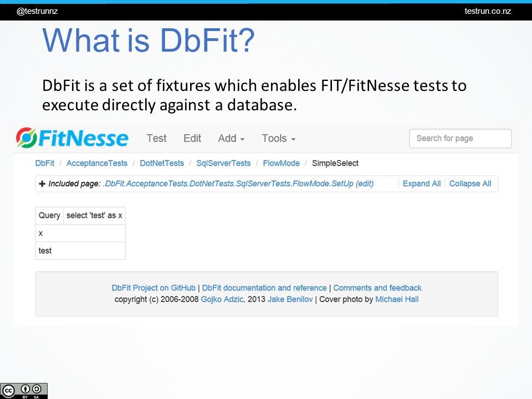Screen dimensions: 532x399
Task: Go to the DbFit breadcrumb link
Action: tap(45, 163)
